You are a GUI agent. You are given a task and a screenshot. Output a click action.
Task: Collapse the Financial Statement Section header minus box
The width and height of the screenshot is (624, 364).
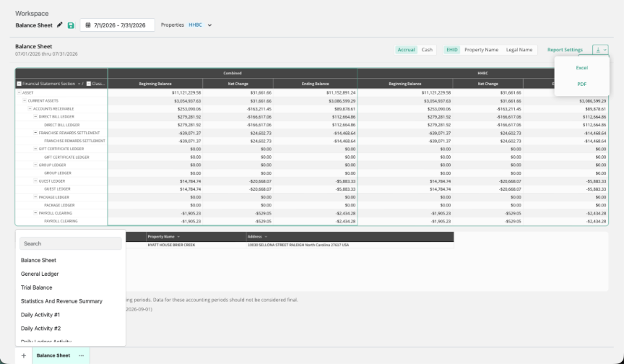(x=19, y=84)
